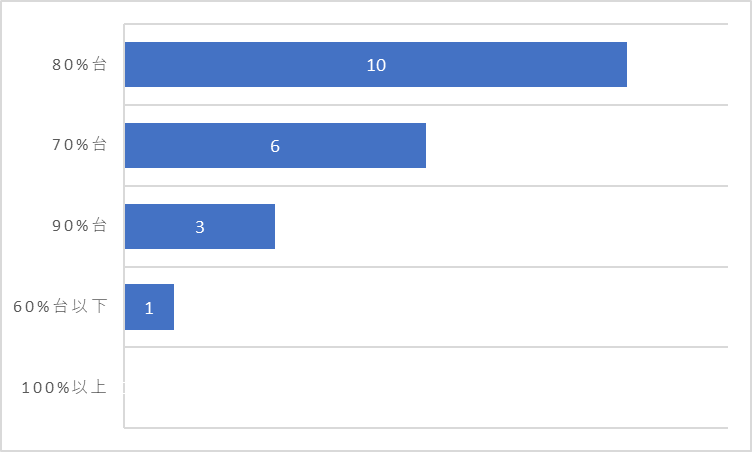Click the 60%台以下 axis label
Image resolution: width=752 pixels, height=452 pixels.
tap(60, 306)
